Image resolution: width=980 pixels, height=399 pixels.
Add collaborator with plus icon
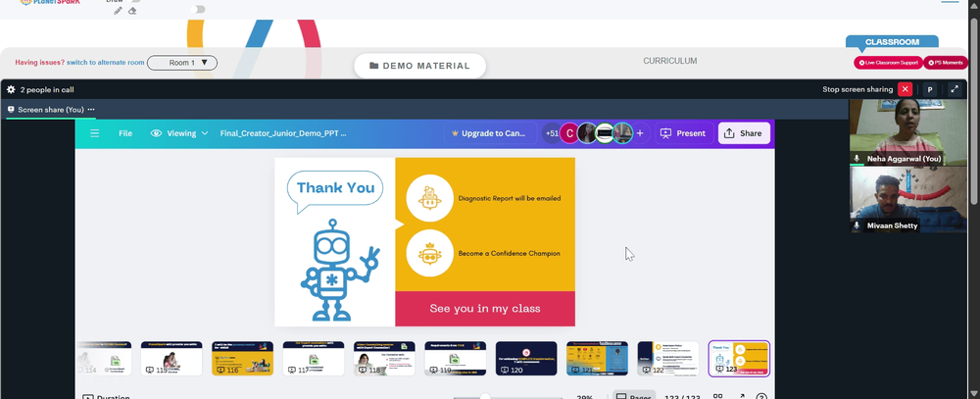pos(639,133)
